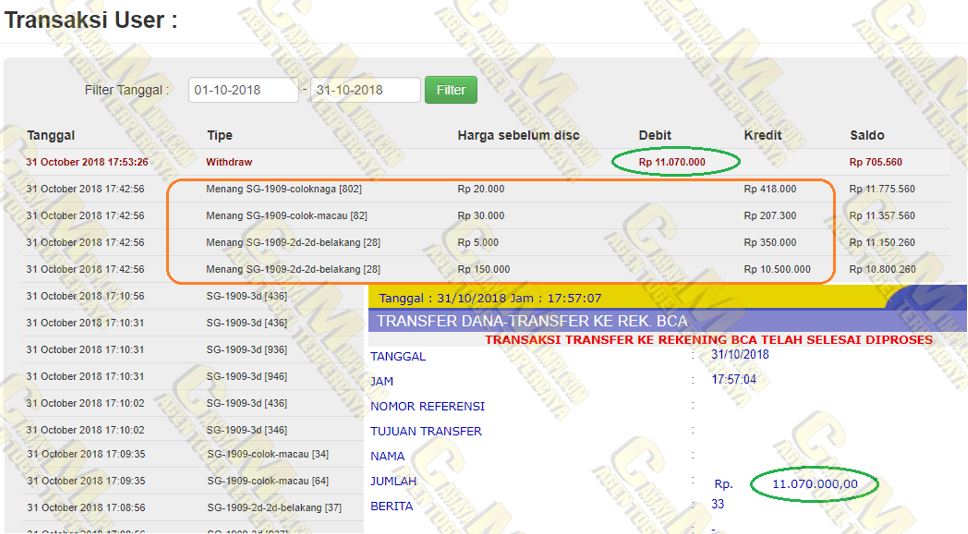This screenshot has width=968, height=534.
Task: Click the Debit column header
Action: pos(655,135)
